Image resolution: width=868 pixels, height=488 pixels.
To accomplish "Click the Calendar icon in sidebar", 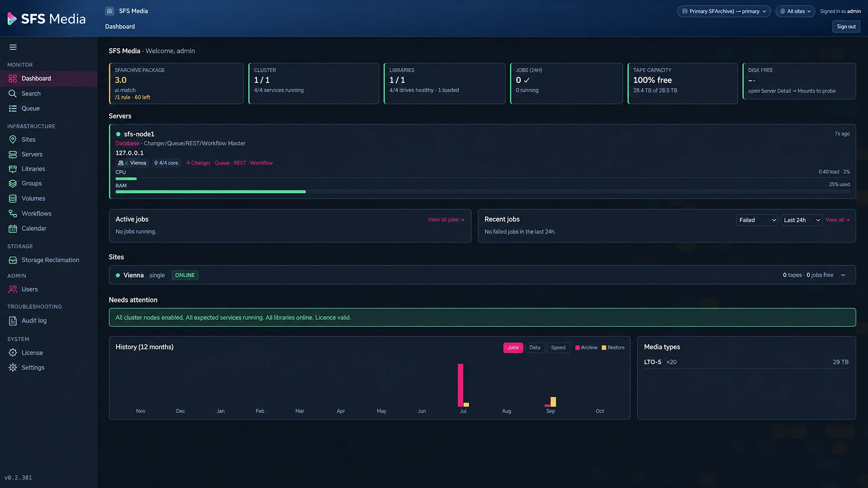I will click(x=13, y=228).
